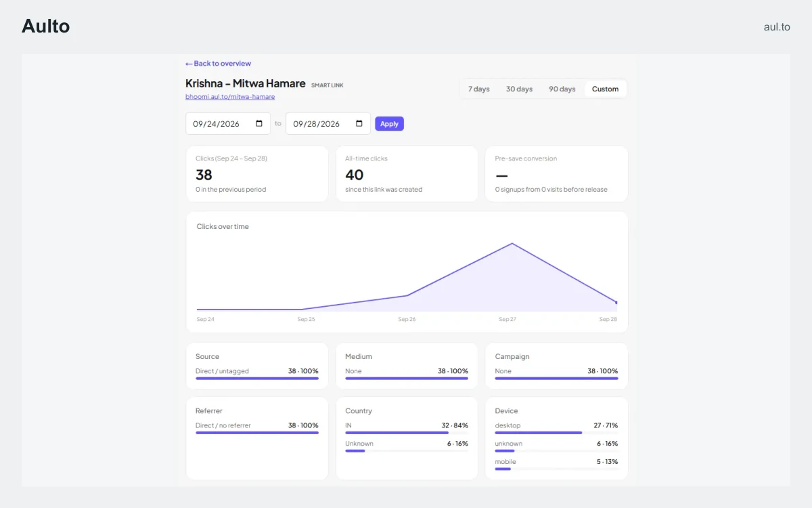Click the Device mobile progress bar
This screenshot has width=812, height=508.
[x=556, y=469]
